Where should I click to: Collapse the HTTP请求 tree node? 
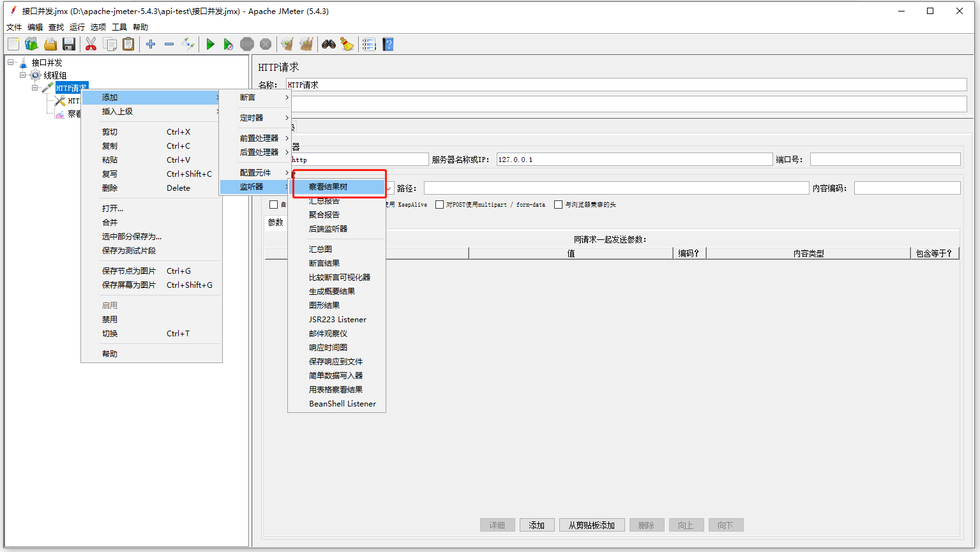click(x=35, y=87)
